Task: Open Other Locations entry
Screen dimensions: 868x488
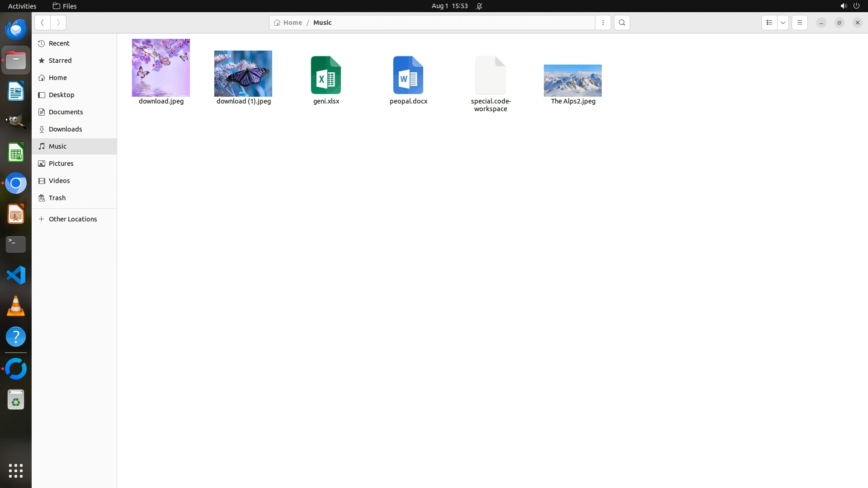Action: pyautogui.click(x=72, y=219)
